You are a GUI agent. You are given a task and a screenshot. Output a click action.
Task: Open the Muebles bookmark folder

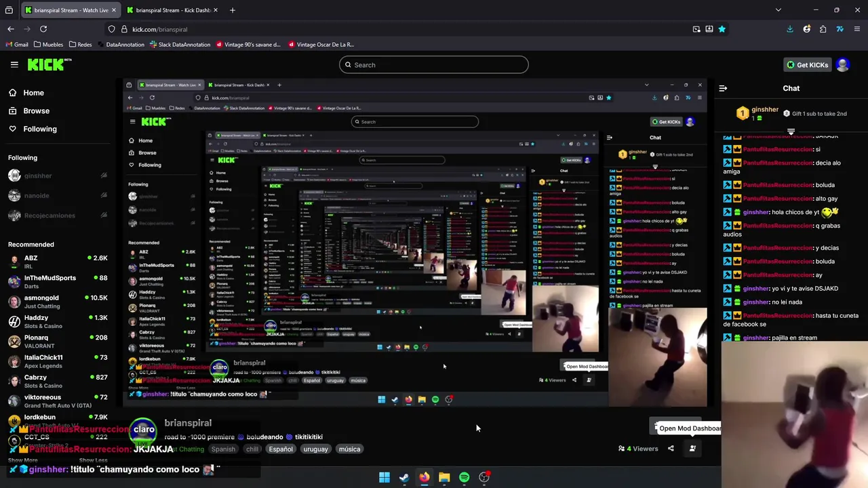pyautogui.click(x=49, y=45)
